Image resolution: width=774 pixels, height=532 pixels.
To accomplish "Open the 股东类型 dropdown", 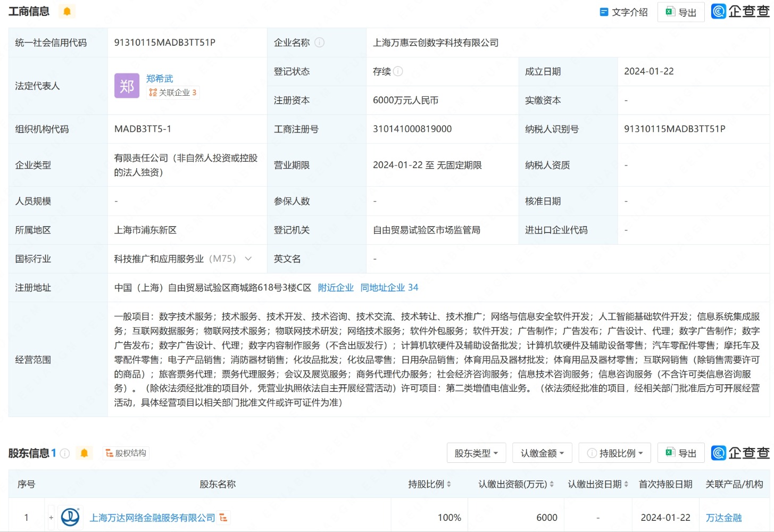I will [x=476, y=453].
